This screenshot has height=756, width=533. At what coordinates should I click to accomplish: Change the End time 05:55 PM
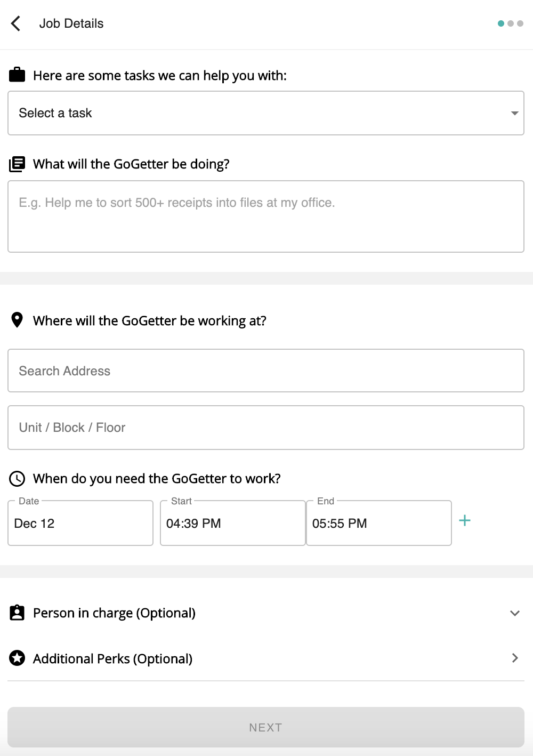tap(379, 524)
